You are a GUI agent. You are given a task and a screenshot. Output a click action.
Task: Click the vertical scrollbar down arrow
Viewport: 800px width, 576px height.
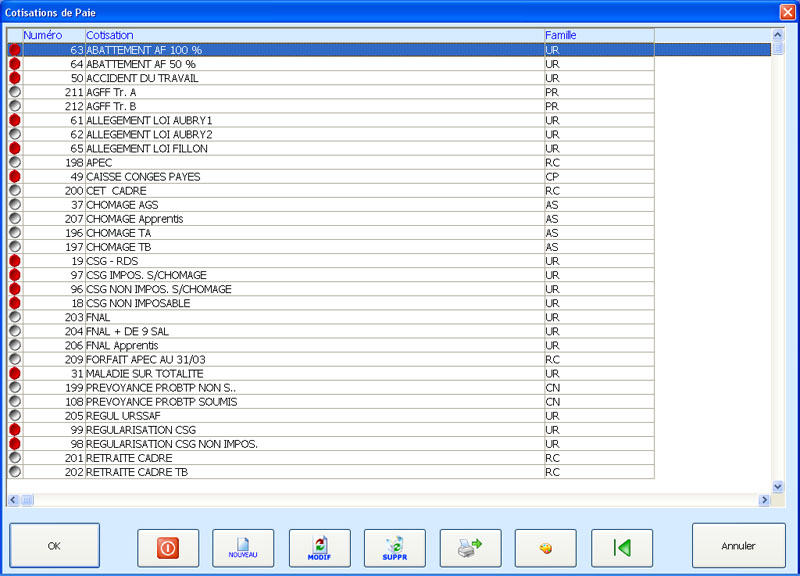click(778, 487)
